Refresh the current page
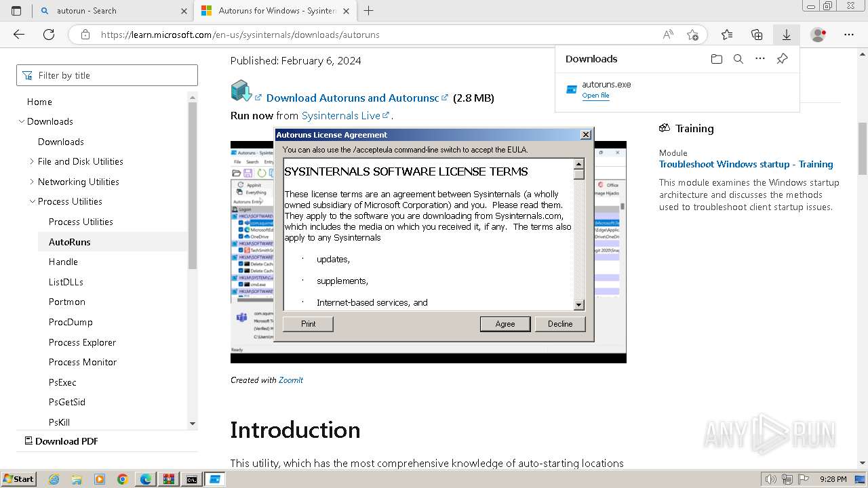Image resolution: width=868 pixels, height=488 pixels. [x=49, y=35]
